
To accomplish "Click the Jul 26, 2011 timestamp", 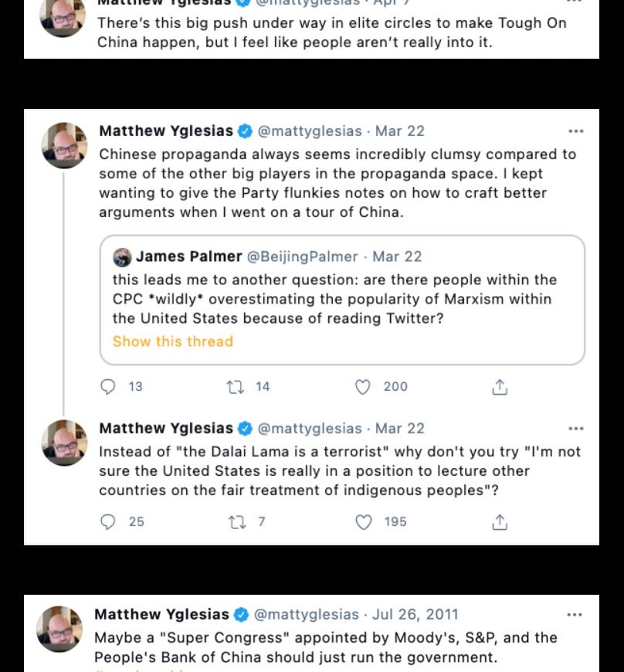I will click(415, 615).
